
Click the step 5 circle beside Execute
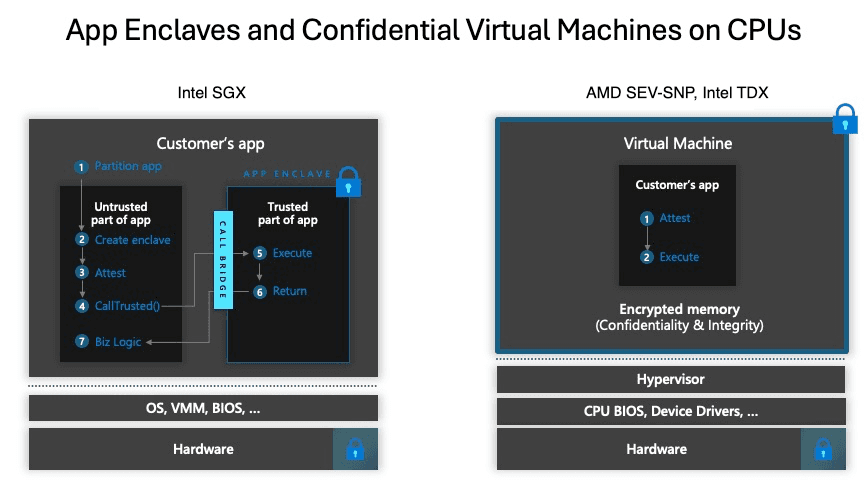(x=260, y=253)
